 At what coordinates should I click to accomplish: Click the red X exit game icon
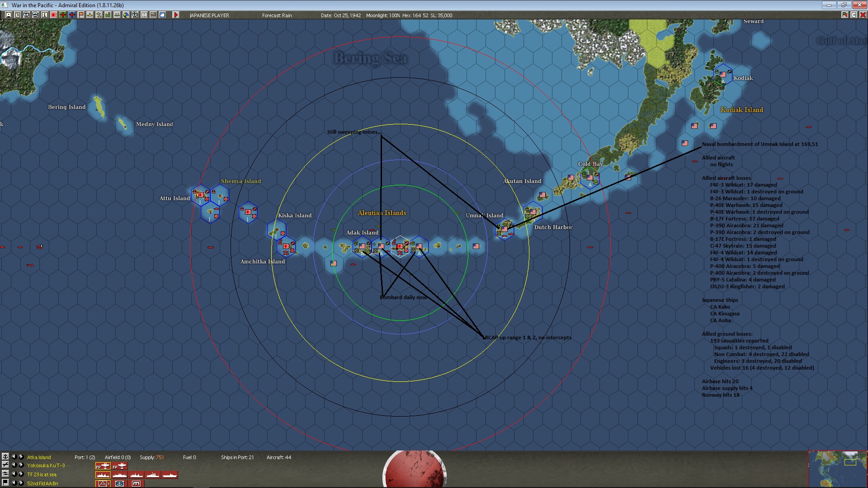(863, 15)
